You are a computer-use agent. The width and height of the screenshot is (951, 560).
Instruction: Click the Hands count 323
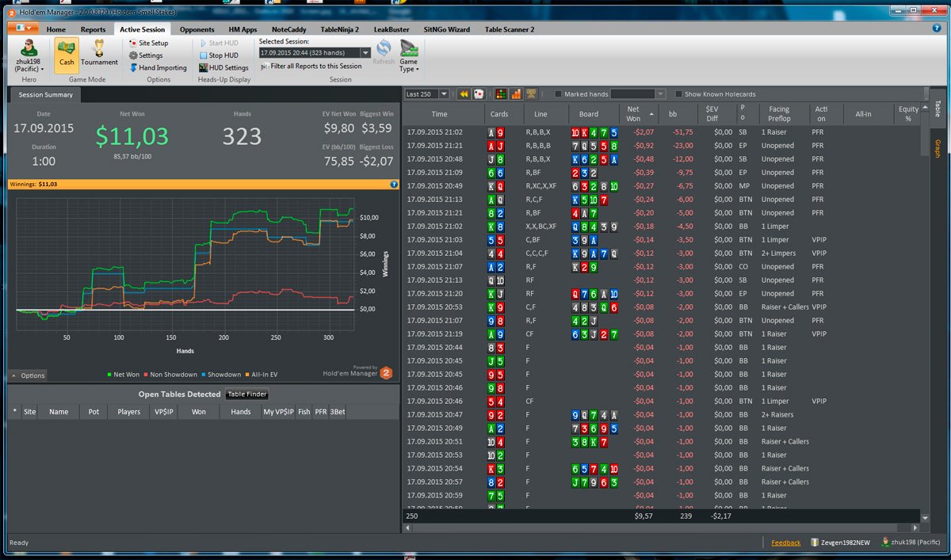coord(242,136)
